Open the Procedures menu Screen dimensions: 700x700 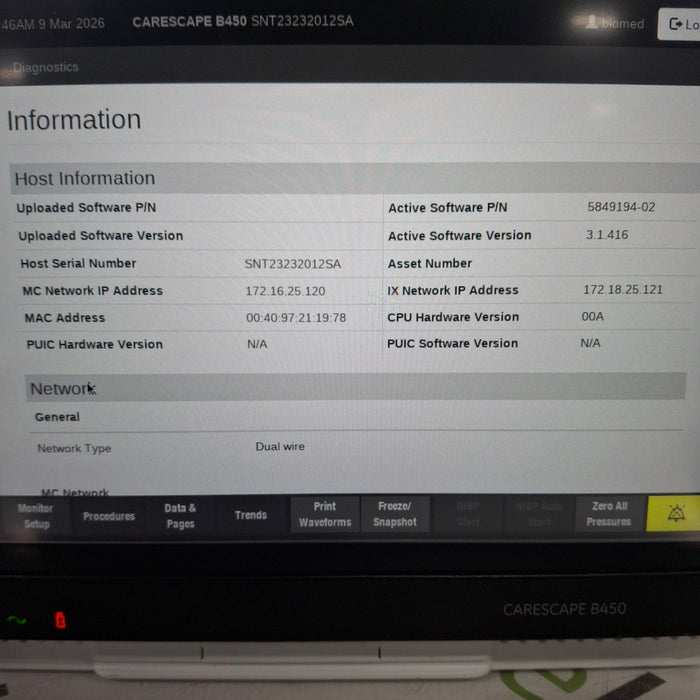click(109, 517)
